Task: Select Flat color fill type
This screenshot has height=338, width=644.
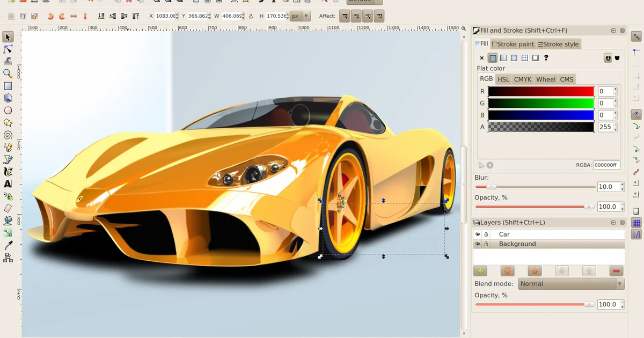Action: [492, 58]
